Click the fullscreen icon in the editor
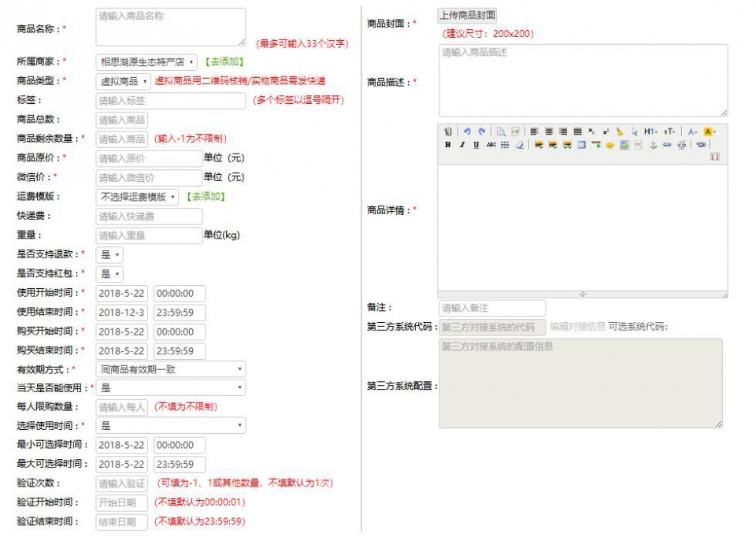Screen dimensions: 756x537 [x=715, y=157]
